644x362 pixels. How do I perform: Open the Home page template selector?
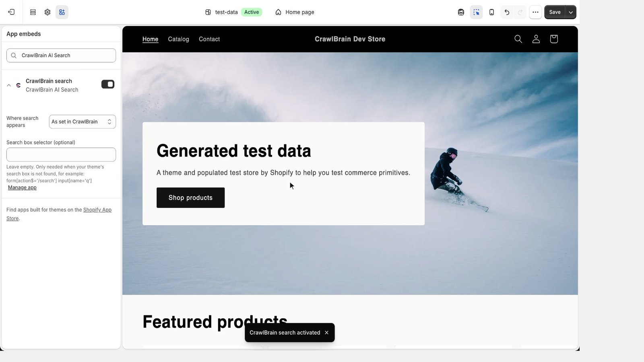point(295,12)
